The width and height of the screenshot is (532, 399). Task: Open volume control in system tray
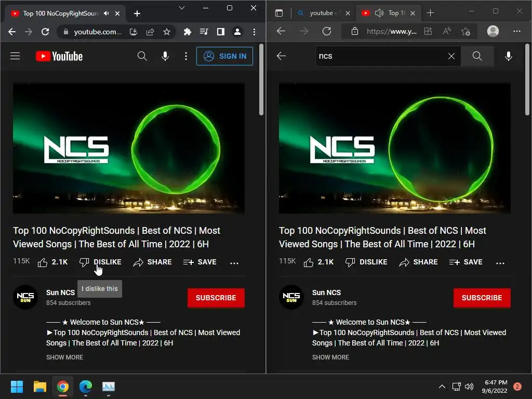point(469,387)
